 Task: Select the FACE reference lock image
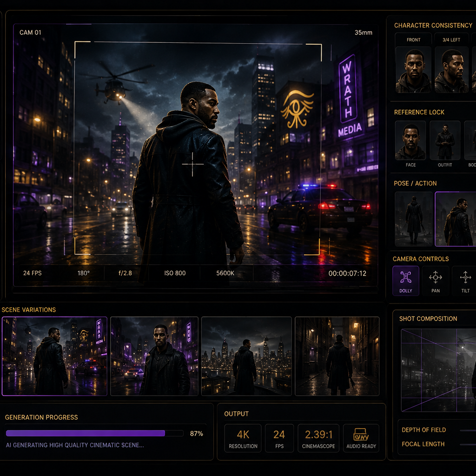410,140
